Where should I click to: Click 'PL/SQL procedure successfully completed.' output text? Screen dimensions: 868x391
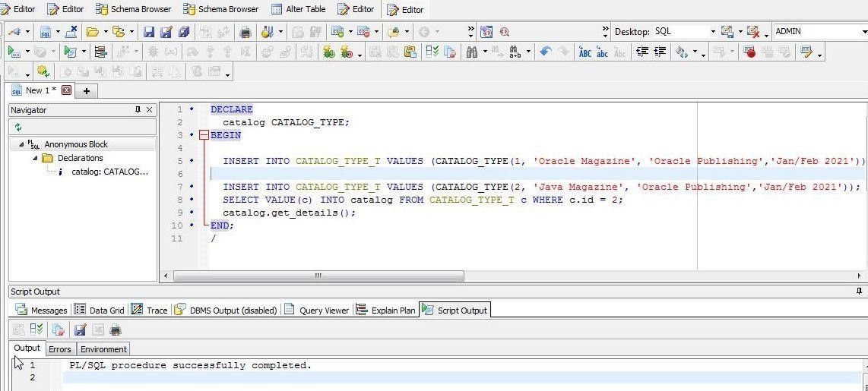click(191, 365)
